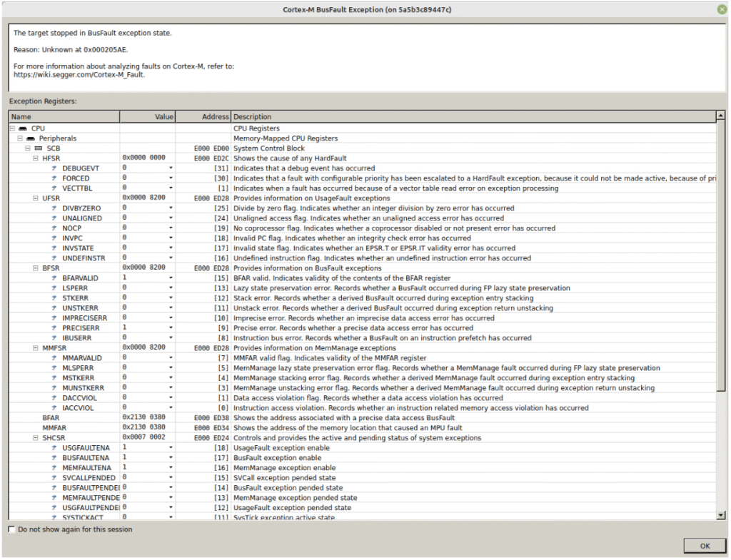Open the BUSFAULTENA value dropdown
This screenshot has height=560, width=731.
[x=171, y=458]
